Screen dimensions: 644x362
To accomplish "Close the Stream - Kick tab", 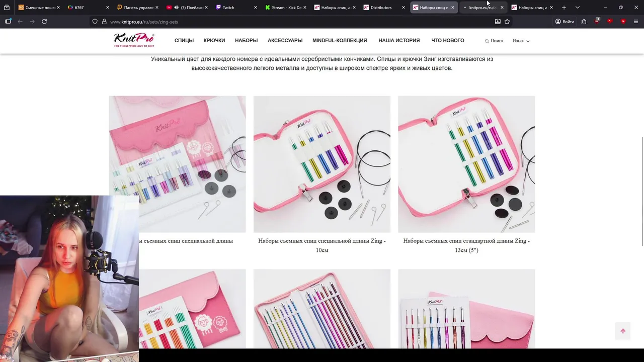I will [305, 8].
